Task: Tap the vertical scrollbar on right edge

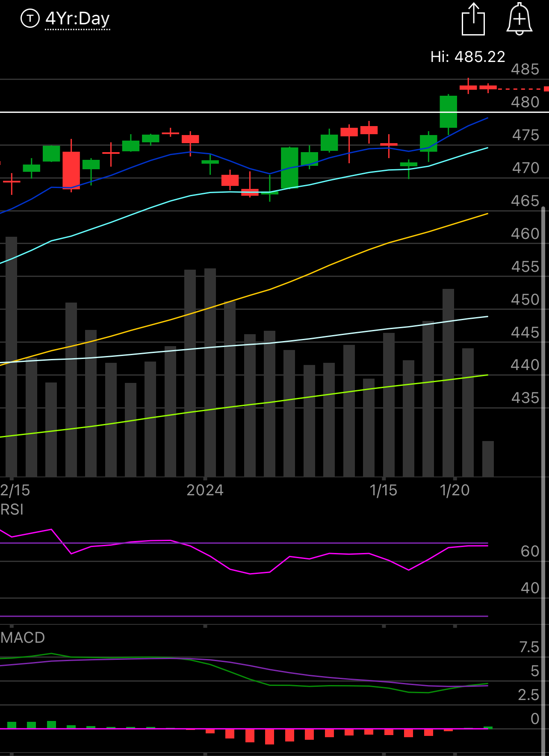Action: click(x=544, y=481)
